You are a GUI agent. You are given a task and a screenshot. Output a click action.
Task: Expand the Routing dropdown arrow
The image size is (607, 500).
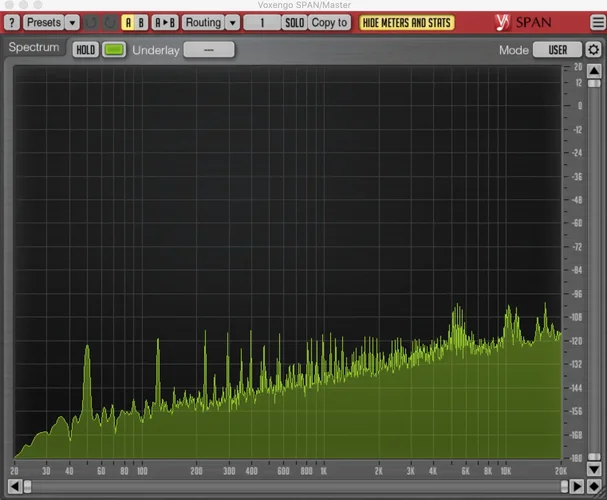(233, 22)
